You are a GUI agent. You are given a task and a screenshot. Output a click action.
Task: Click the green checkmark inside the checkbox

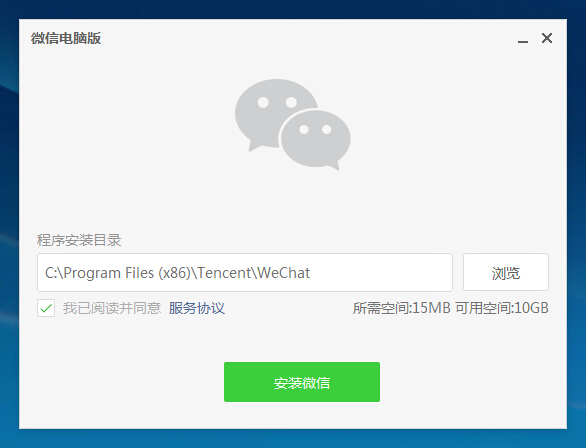click(46, 309)
